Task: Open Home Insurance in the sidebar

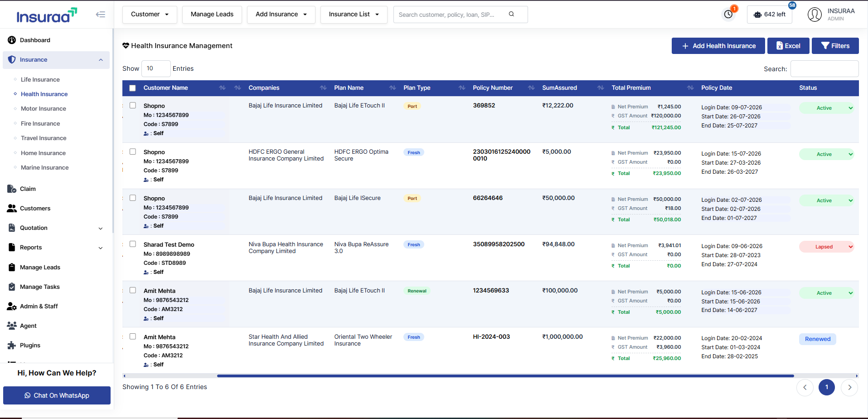Action: coord(43,153)
